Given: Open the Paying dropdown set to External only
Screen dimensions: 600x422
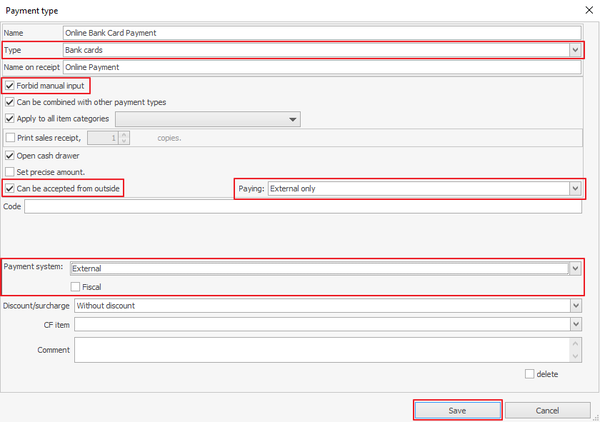Looking at the screenshot, I should [575, 188].
